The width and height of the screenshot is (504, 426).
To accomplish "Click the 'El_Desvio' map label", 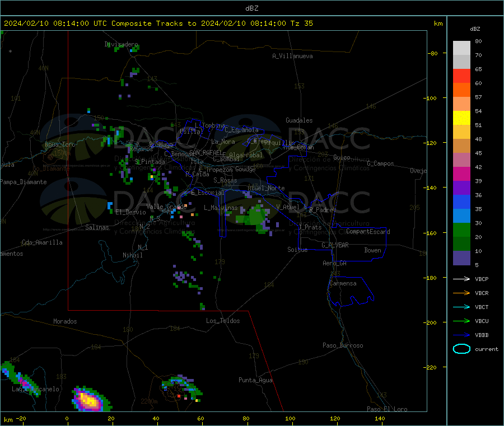I will click(x=130, y=212).
